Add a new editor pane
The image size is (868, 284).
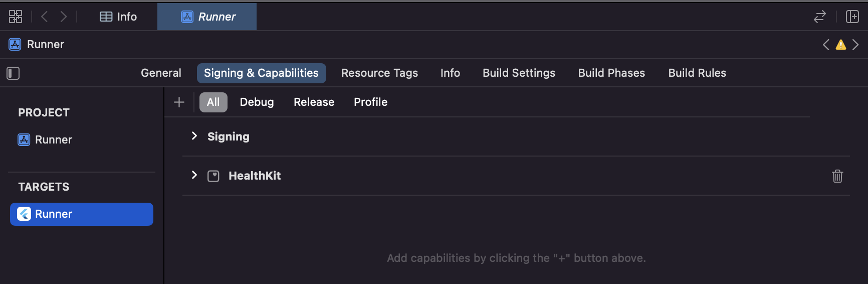pos(852,17)
